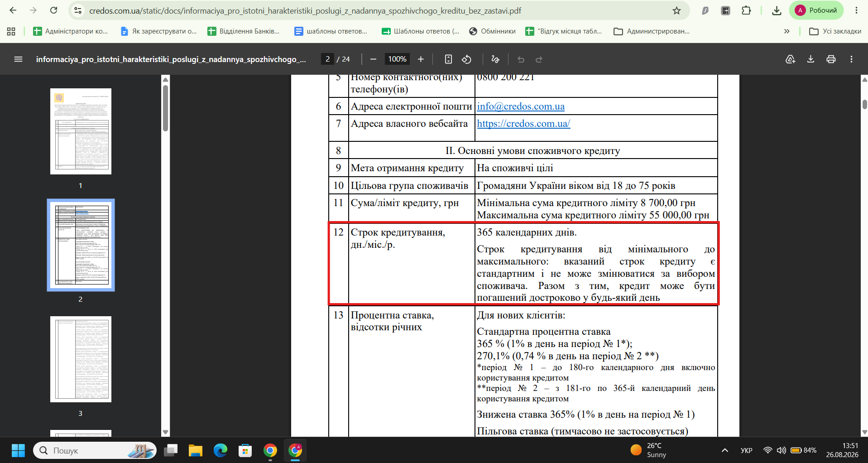Screen dimensions: 868x463
Task: Open the Windows Start menu
Action: 18,450
